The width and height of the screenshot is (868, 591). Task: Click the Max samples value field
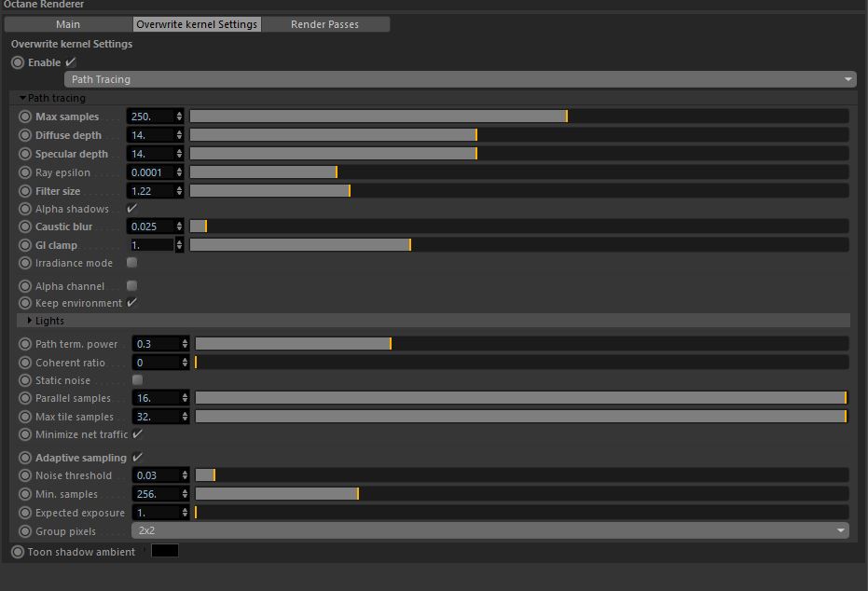[151, 117]
